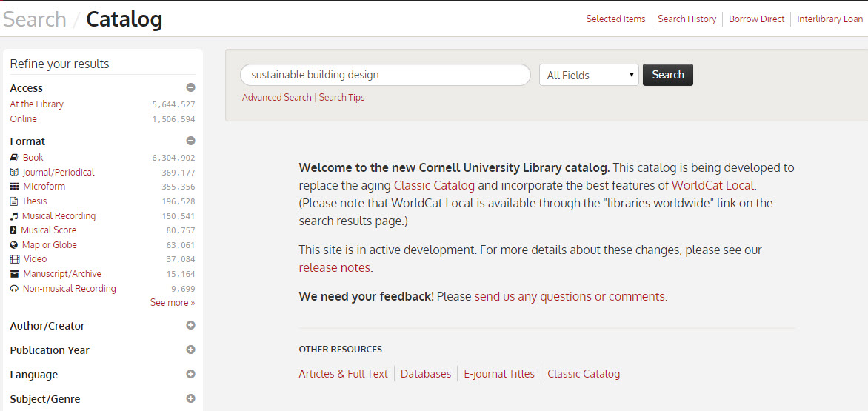
Task: Click the Online count 1,506,594
Action: click(173, 119)
